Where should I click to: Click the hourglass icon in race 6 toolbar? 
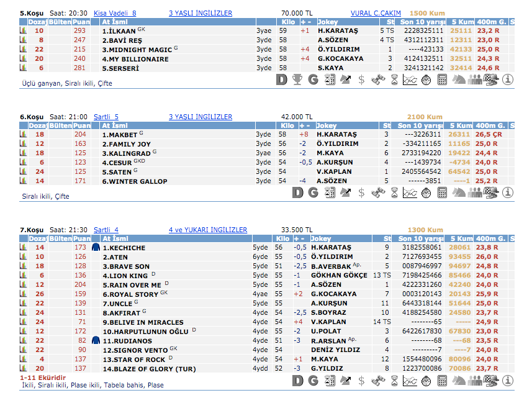(x=394, y=192)
